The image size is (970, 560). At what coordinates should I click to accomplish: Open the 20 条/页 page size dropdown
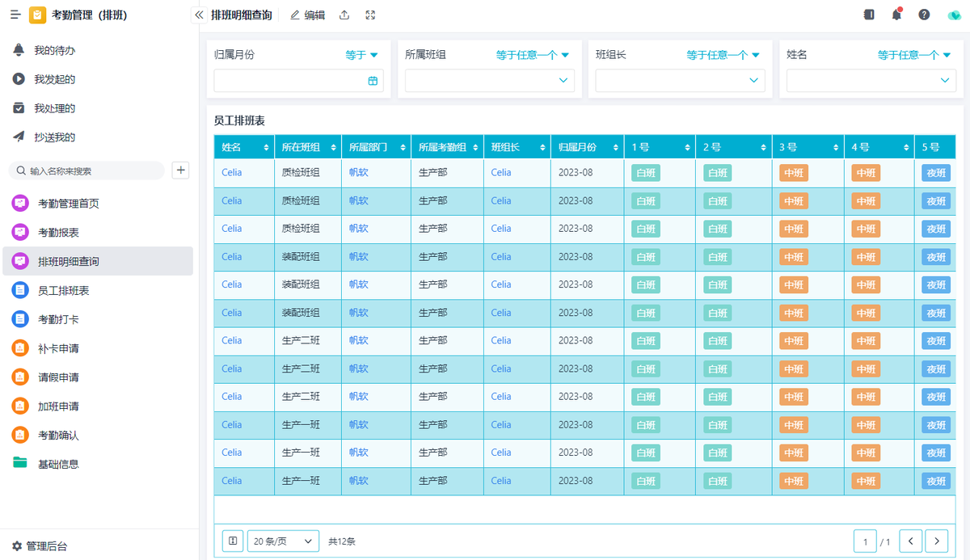coord(283,541)
